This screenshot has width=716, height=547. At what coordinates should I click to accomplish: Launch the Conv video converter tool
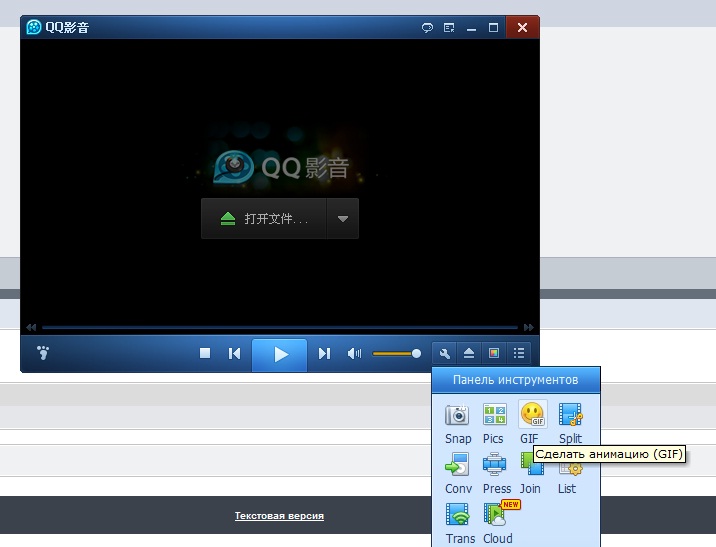[x=458, y=465]
